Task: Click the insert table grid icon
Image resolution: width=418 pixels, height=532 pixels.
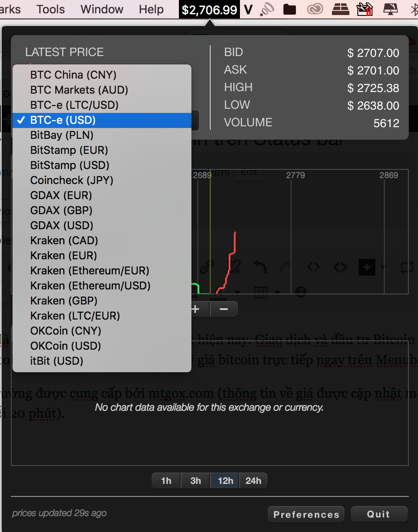Action: 260,292
